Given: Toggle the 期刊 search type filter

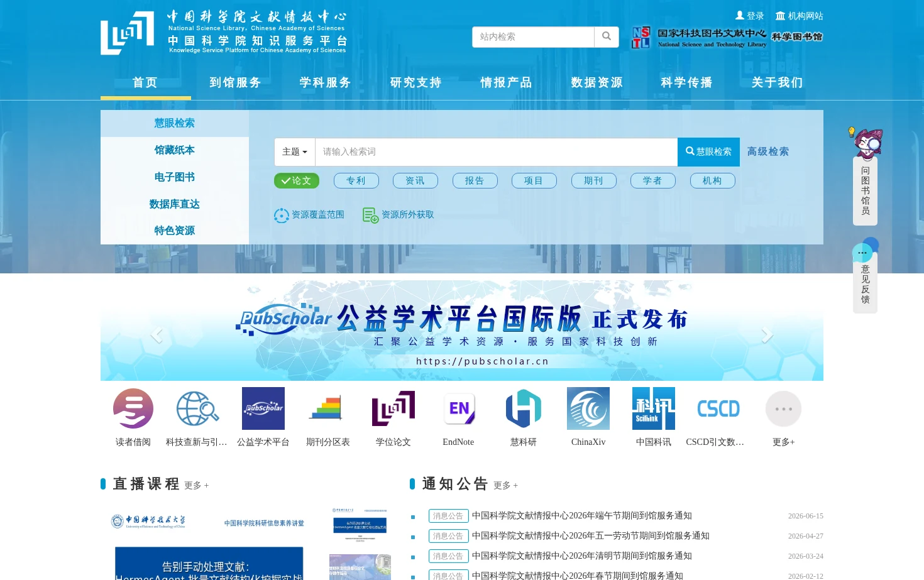Looking at the screenshot, I should [x=593, y=181].
